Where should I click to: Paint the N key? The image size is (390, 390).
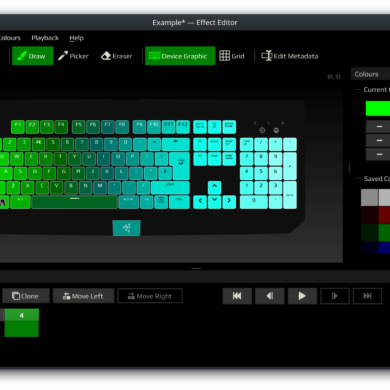click(86, 188)
